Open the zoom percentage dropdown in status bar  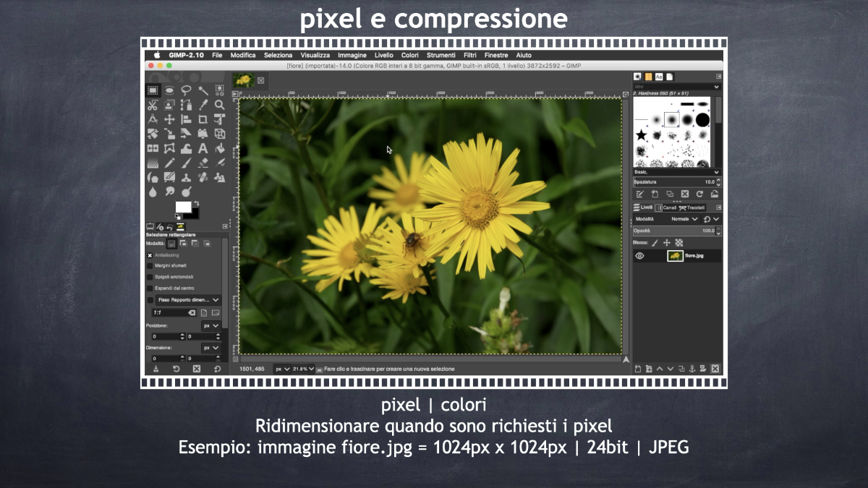303,369
